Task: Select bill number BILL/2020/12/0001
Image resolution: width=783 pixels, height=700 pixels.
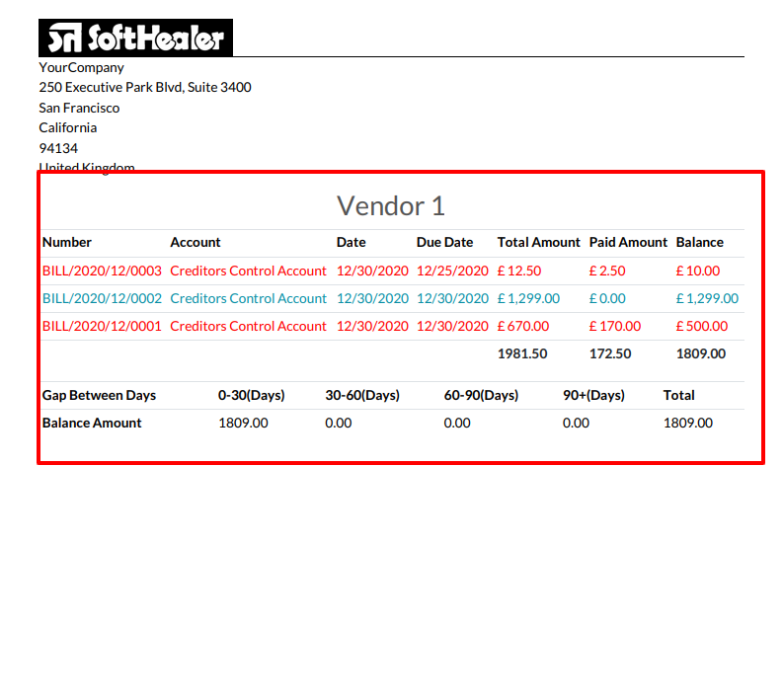Action: point(102,326)
